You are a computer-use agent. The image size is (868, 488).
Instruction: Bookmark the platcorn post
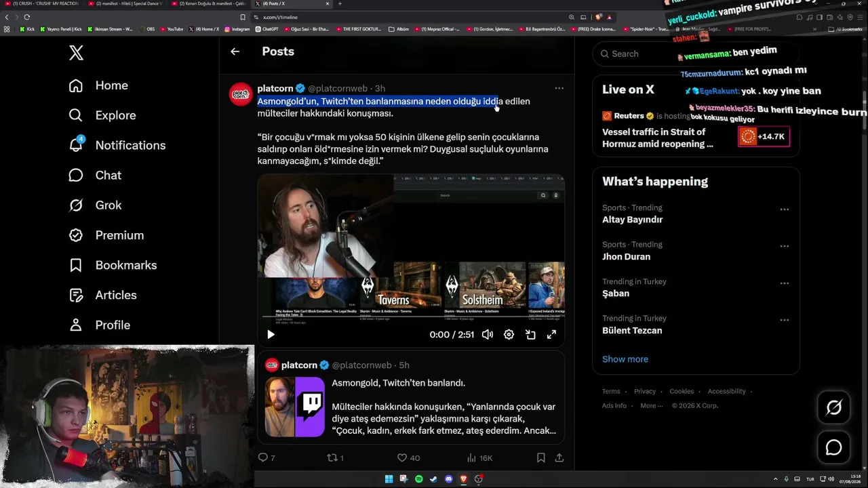[540, 457]
